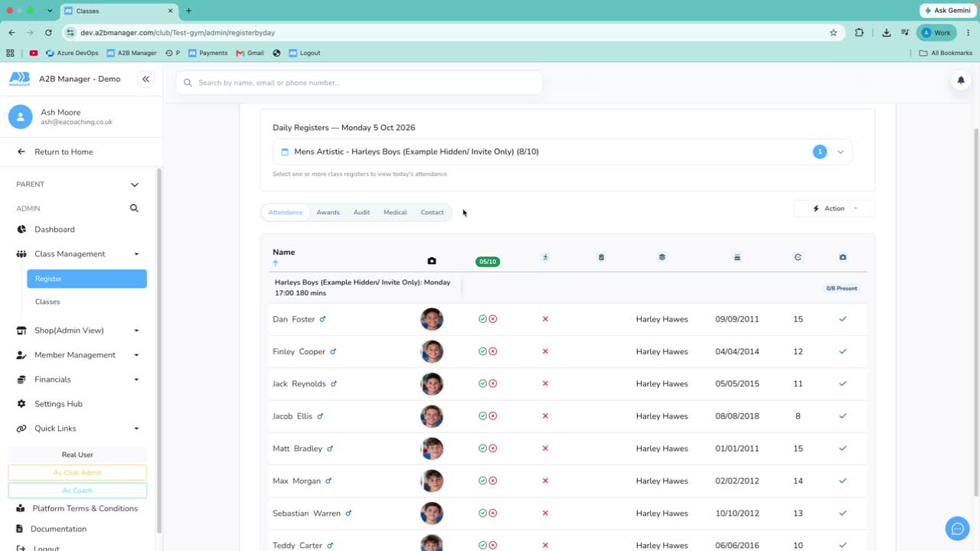This screenshot has width=980, height=551.
Task: Click the male gender icon beside Dan Foster
Action: (x=322, y=319)
